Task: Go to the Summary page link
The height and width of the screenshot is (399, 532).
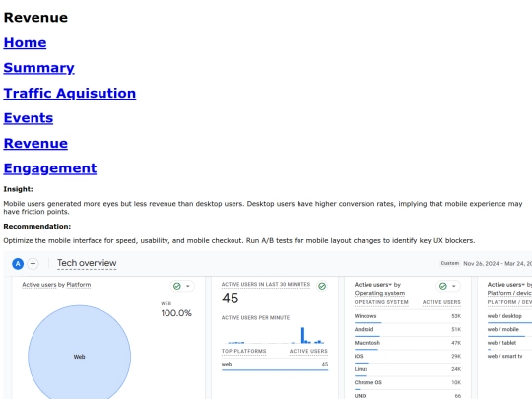Action: pos(38,68)
